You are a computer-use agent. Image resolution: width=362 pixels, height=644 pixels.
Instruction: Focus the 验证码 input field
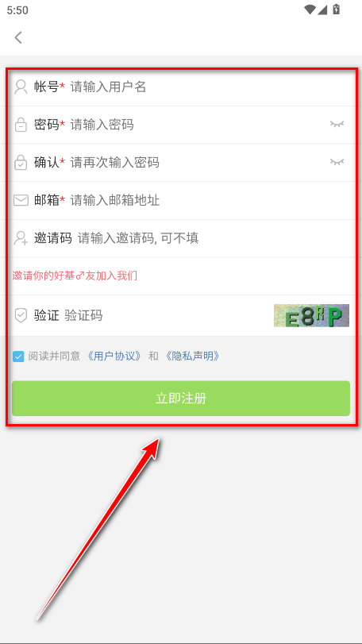168,315
